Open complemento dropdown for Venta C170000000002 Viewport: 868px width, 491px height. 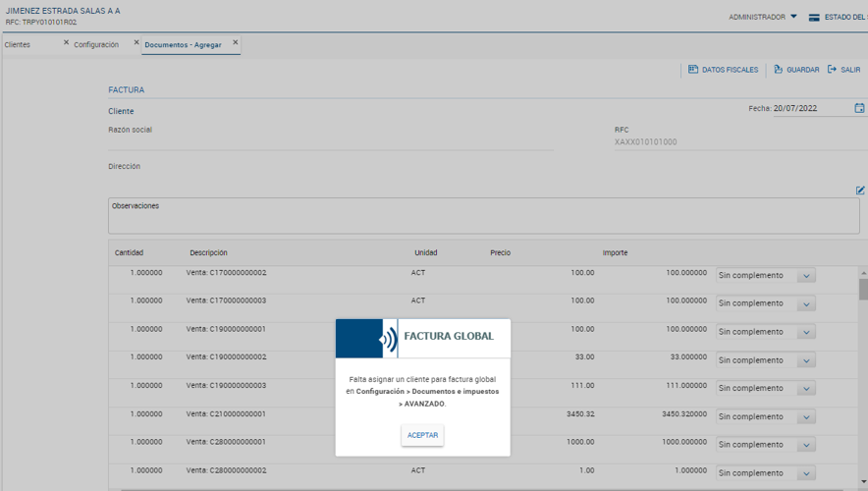click(x=806, y=276)
